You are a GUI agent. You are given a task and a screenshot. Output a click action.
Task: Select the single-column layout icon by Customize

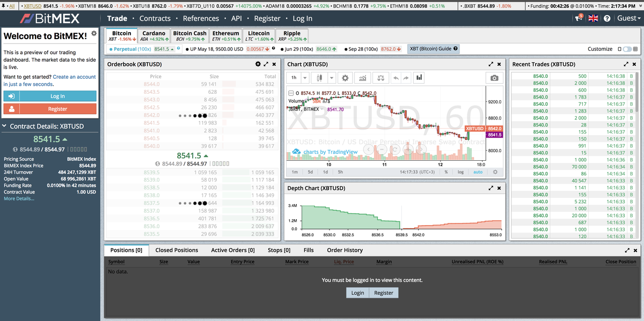click(x=619, y=49)
